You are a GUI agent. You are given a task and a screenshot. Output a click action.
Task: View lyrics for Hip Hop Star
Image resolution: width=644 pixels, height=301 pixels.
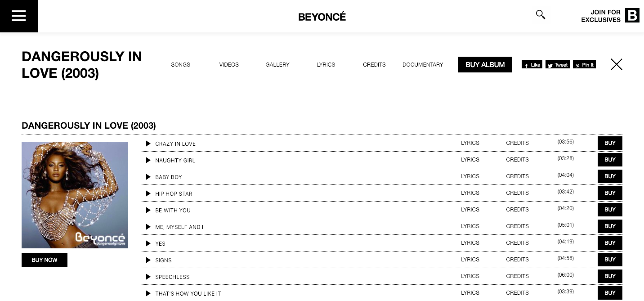click(470, 193)
